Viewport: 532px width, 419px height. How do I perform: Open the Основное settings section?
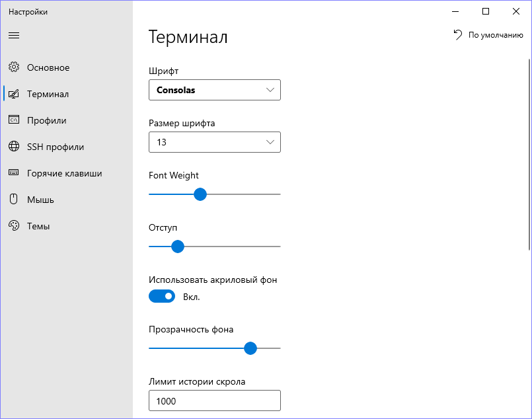[48, 67]
